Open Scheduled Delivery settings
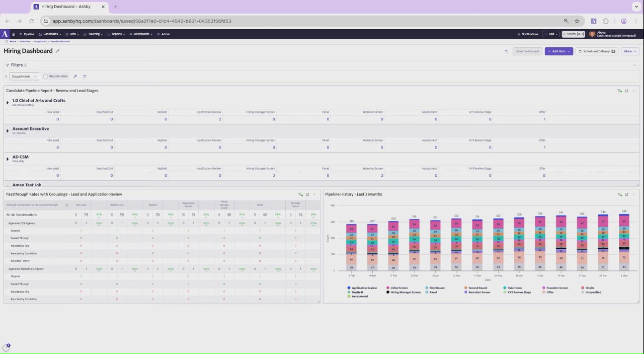This screenshot has height=354, width=644. point(597,51)
